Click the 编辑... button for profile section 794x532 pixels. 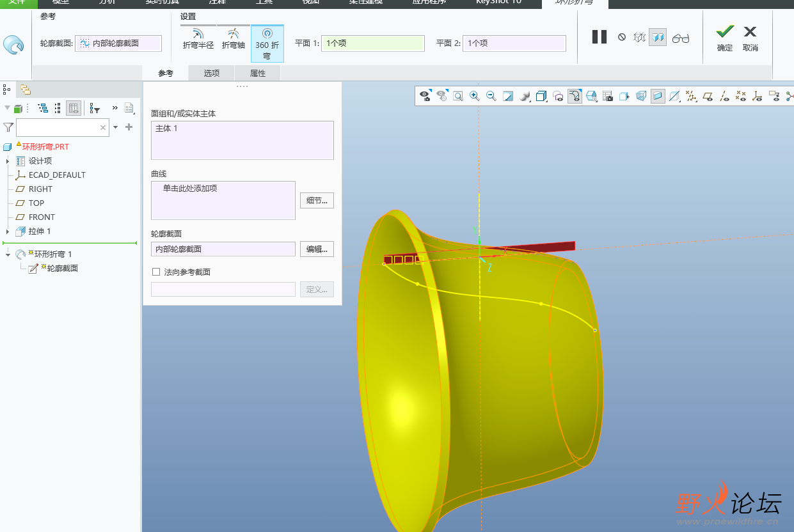pos(317,249)
